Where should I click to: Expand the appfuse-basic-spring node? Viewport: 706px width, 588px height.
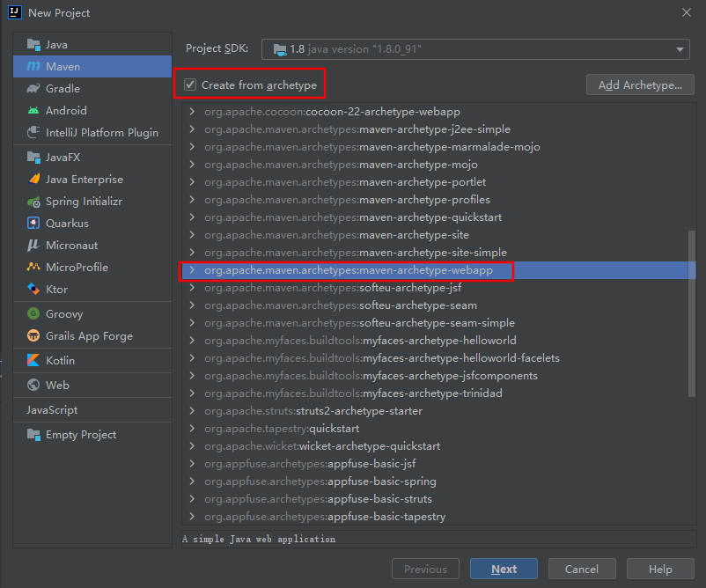tap(192, 481)
